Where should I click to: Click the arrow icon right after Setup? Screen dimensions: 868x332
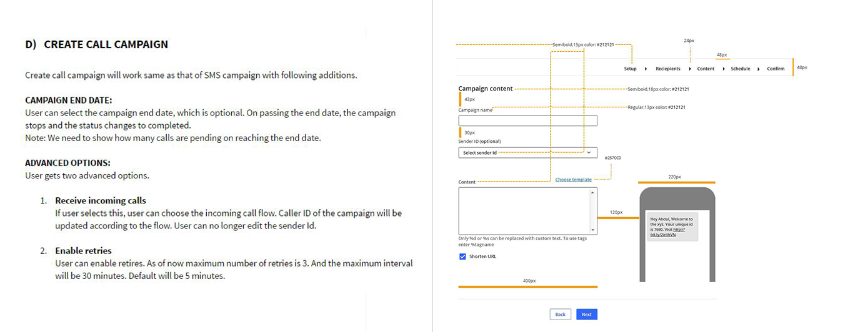[x=646, y=69]
